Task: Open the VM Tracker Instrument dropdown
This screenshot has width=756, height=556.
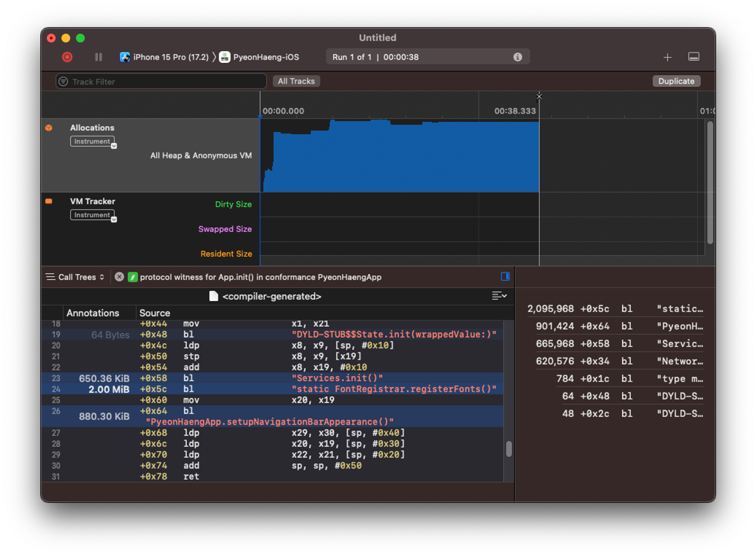Action: click(x=93, y=215)
